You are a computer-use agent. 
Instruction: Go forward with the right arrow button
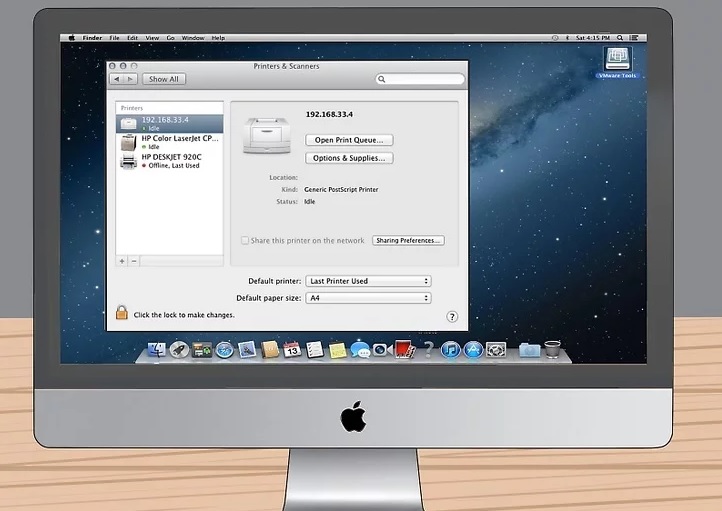pos(130,79)
